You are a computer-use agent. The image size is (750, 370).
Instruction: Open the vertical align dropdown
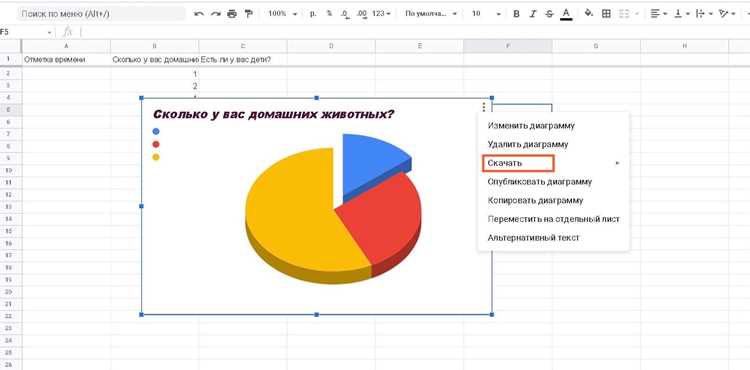[x=681, y=14]
